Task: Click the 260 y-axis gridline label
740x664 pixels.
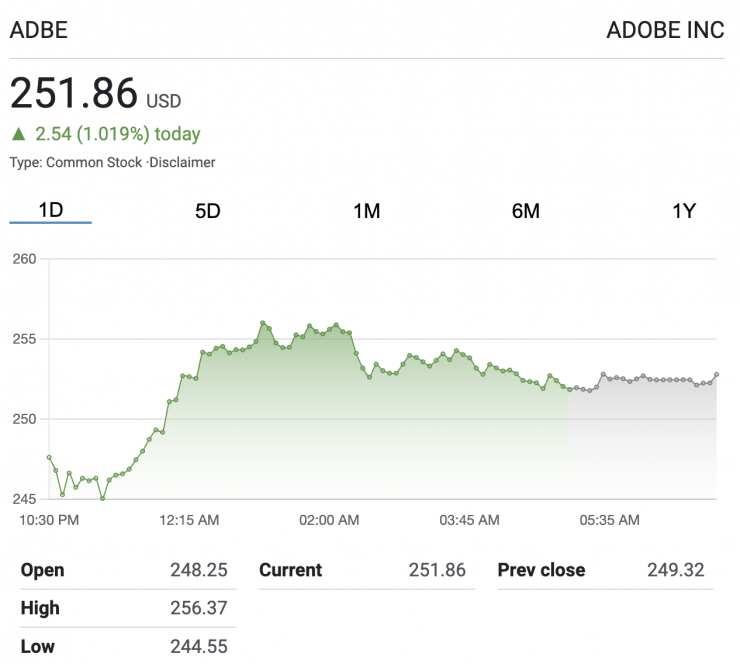Action: [x=24, y=259]
